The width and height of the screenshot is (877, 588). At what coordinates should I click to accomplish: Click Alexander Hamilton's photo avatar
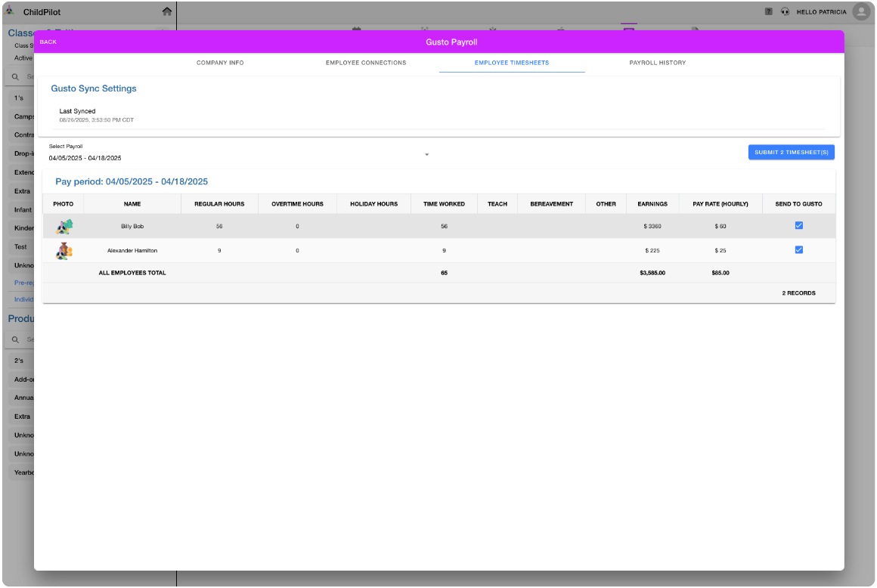[64, 251]
